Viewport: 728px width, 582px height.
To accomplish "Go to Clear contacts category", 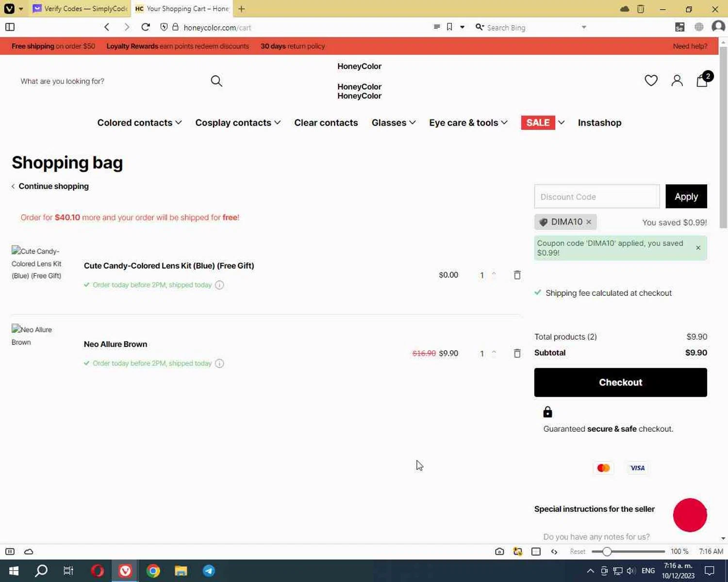I will (326, 123).
